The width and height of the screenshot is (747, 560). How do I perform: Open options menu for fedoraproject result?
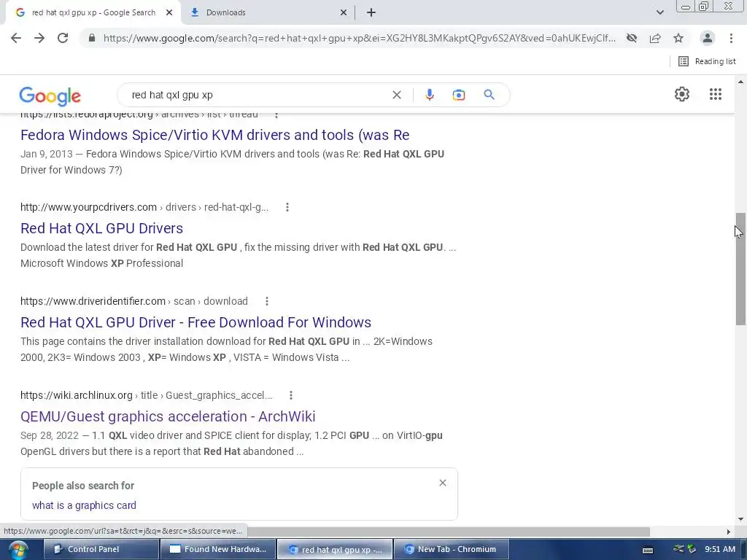tap(276, 114)
